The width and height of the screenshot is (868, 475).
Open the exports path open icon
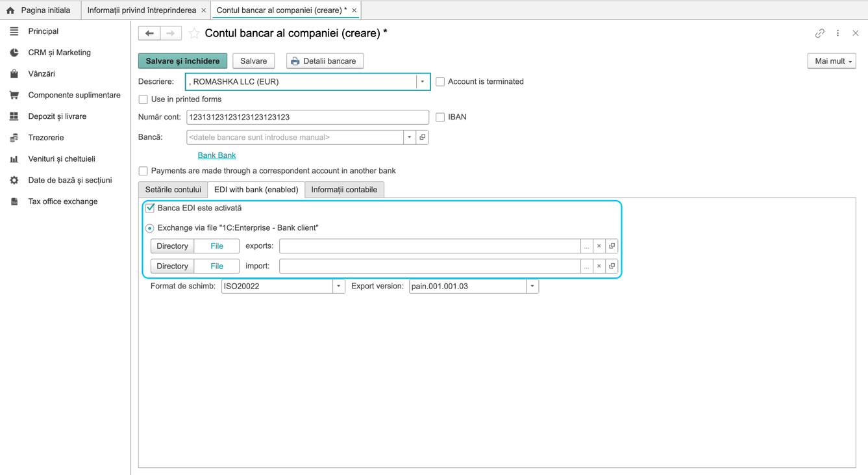click(x=612, y=246)
